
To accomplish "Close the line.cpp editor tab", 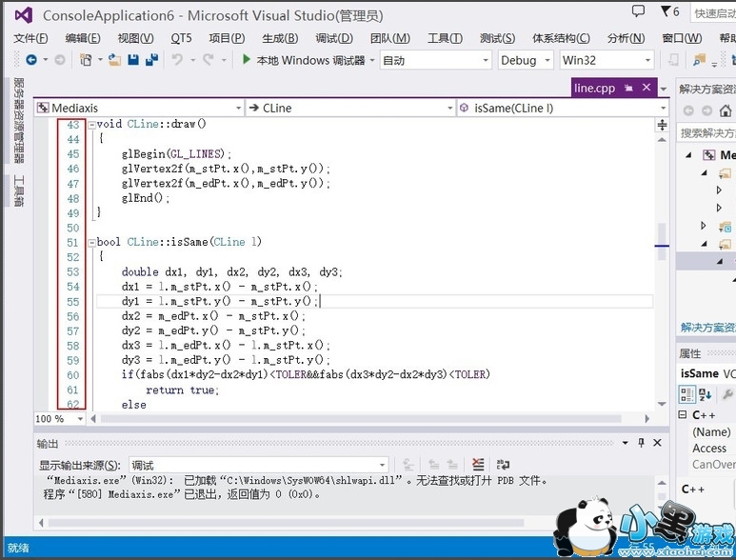I will (647, 88).
